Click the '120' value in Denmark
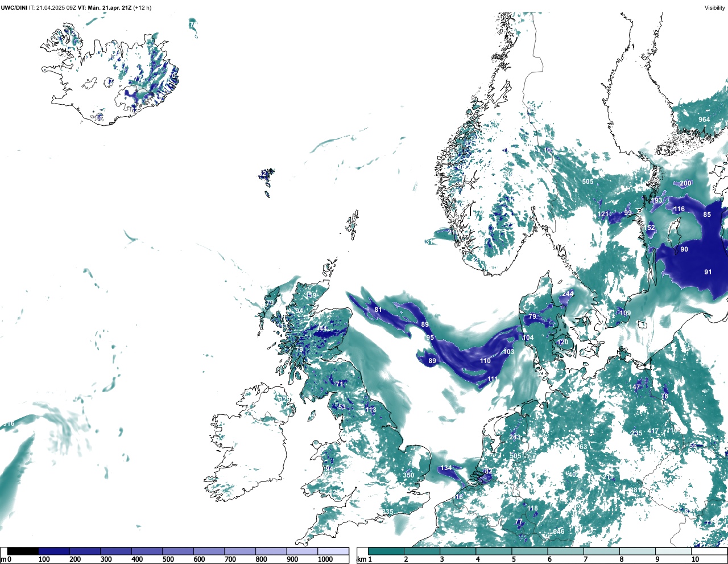Viewport: 728px width, 564px height. click(562, 342)
